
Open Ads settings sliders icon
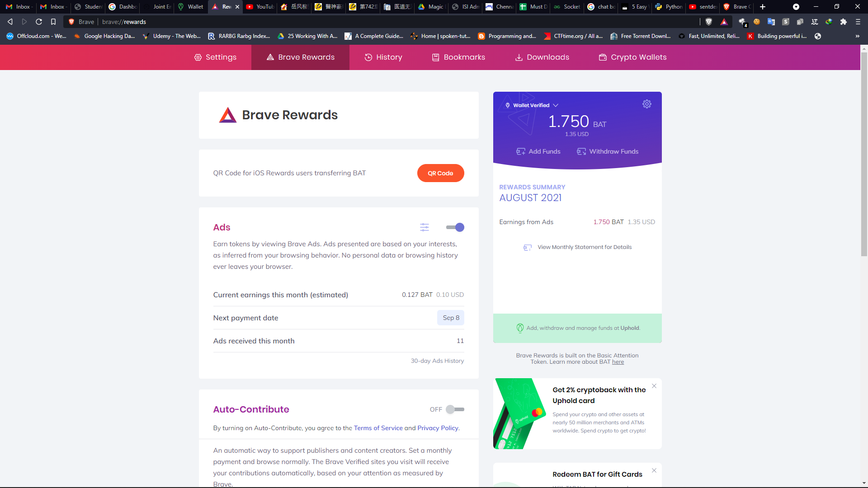point(424,227)
